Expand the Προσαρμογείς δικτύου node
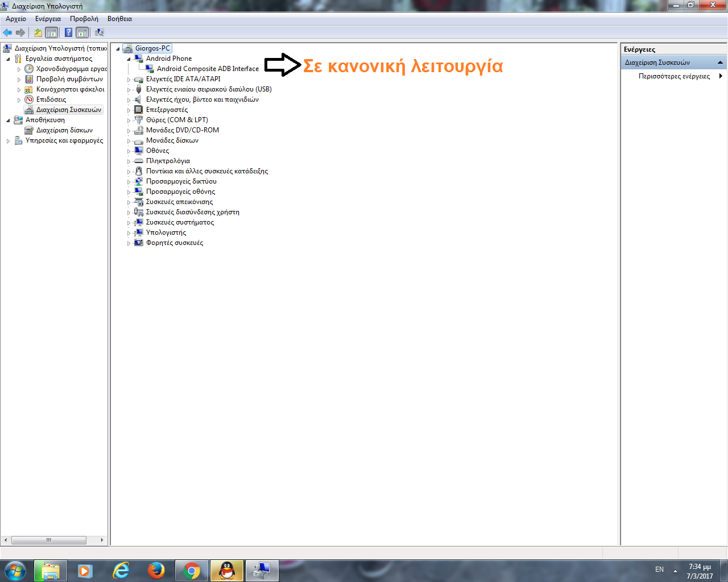This screenshot has height=582, width=728. coord(129,182)
